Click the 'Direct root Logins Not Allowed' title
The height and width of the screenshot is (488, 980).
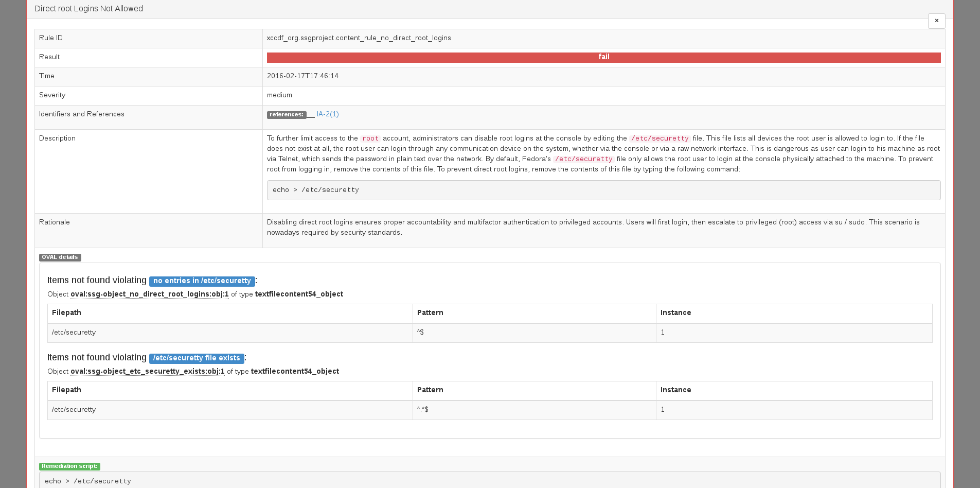click(x=88, y=9)
